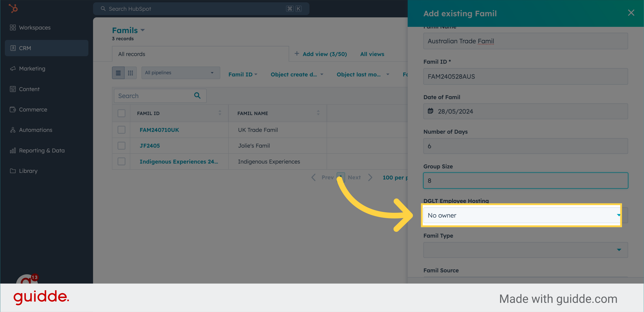Screen dimensions: 644x312
Task: Switch to board grid view
Action: (x=130, y=73)
